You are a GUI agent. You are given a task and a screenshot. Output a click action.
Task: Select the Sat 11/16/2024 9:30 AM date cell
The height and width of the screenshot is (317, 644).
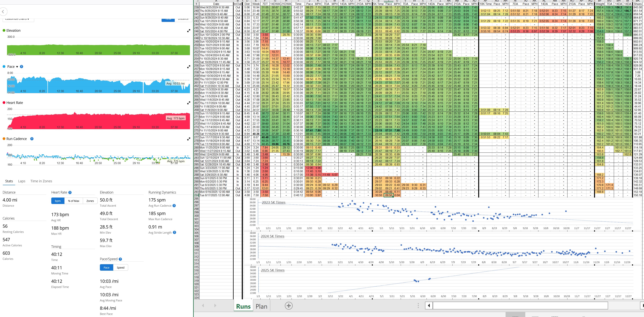tap(216, 134)
